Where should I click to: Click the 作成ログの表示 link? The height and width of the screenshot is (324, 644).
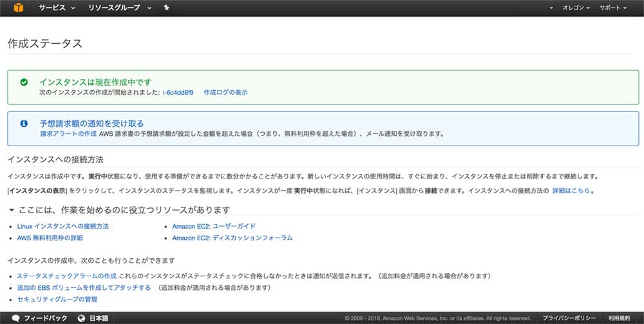[x=225, y=93]
